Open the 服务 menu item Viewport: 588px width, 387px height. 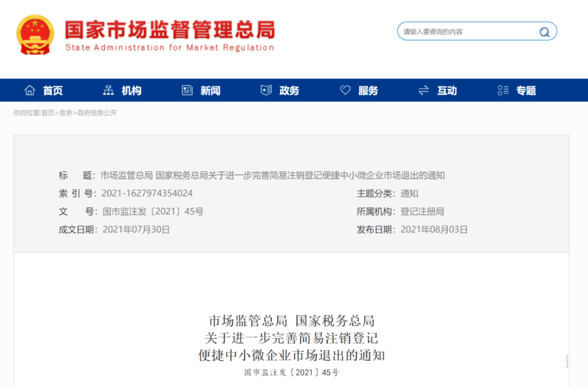[368, 90]
